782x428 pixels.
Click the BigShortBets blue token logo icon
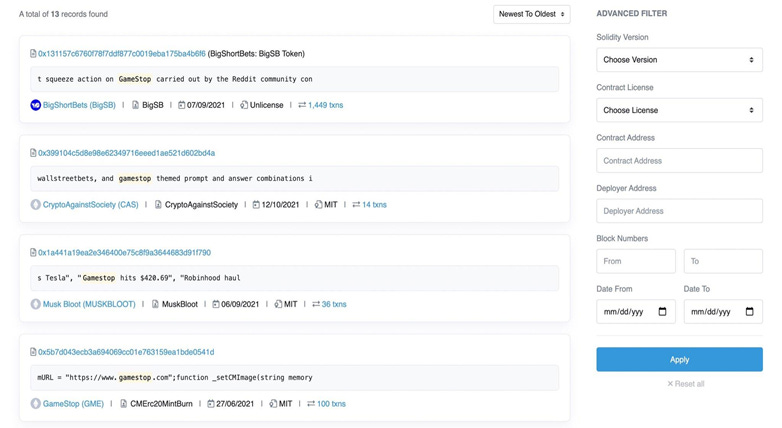35,105
